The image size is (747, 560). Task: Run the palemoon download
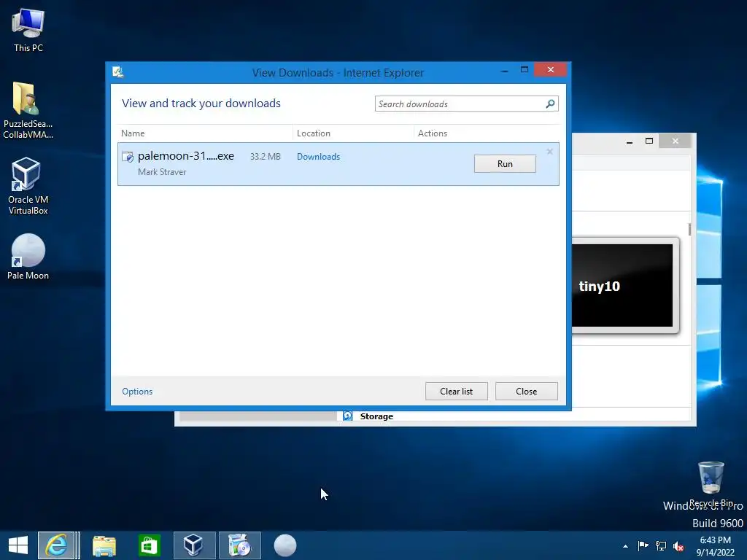[x=505, y=164]
